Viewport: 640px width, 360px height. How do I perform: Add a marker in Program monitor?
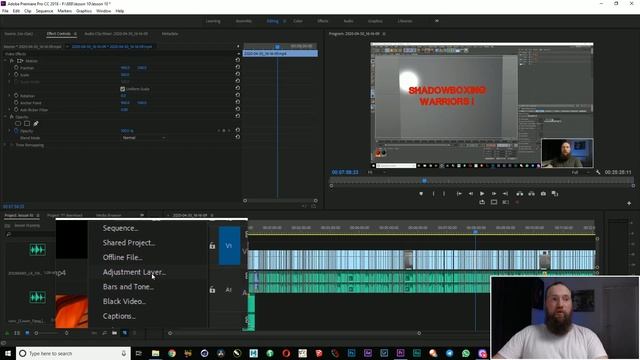point(421,194)
